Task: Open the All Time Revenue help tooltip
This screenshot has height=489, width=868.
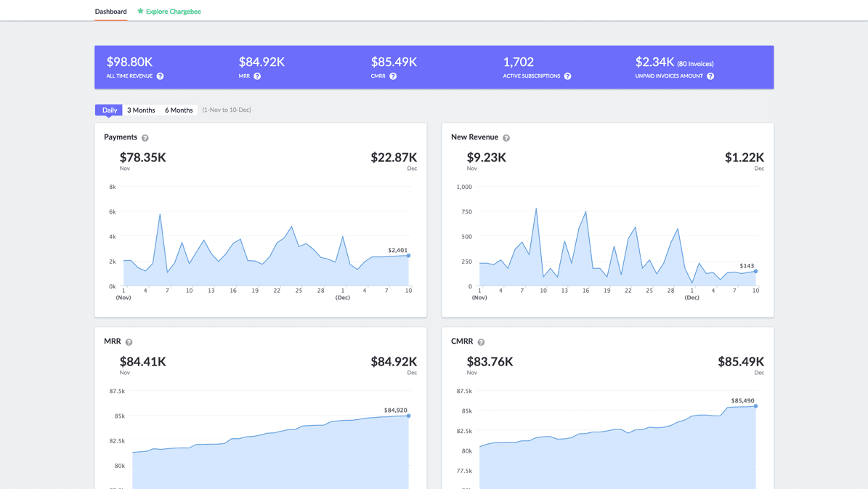Action: [160, 76]
